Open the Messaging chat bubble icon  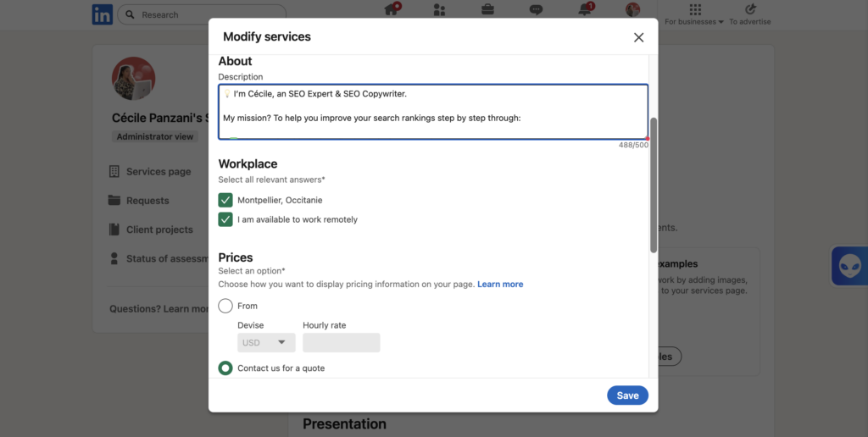536,9
